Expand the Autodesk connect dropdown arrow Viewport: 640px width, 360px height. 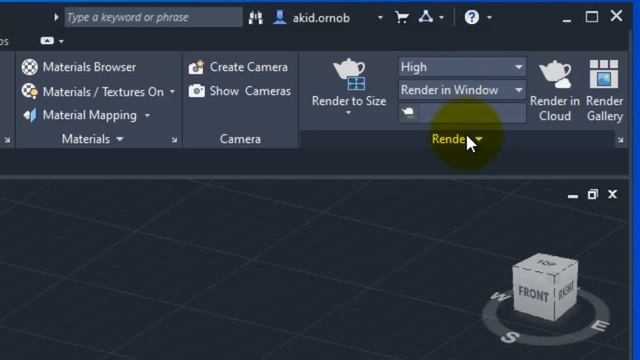[x=441, y=18]
